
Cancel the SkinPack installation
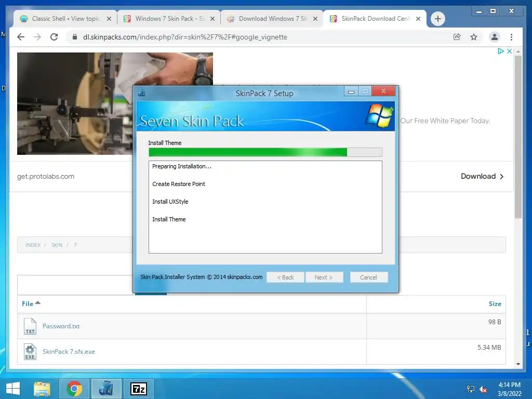369,277
